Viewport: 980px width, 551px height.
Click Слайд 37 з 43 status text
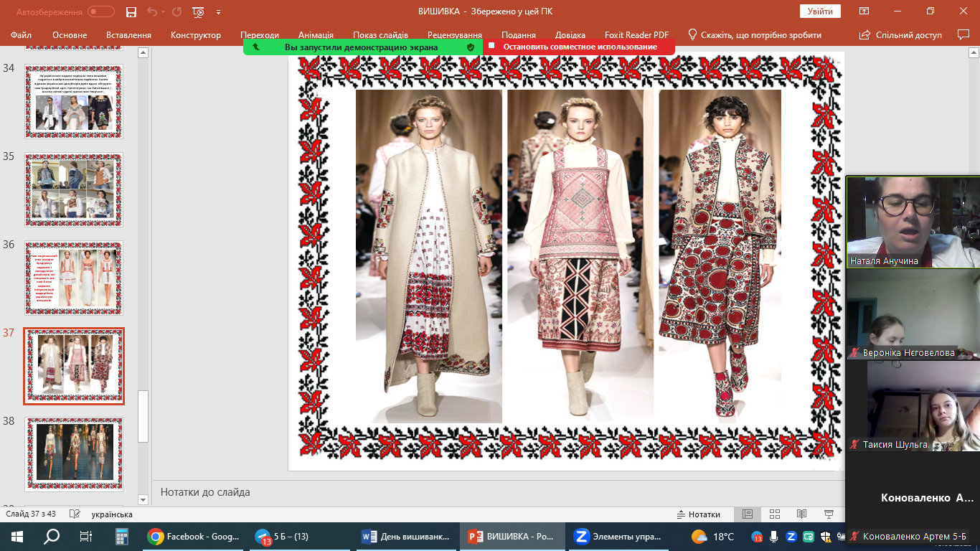click(31, 514)
